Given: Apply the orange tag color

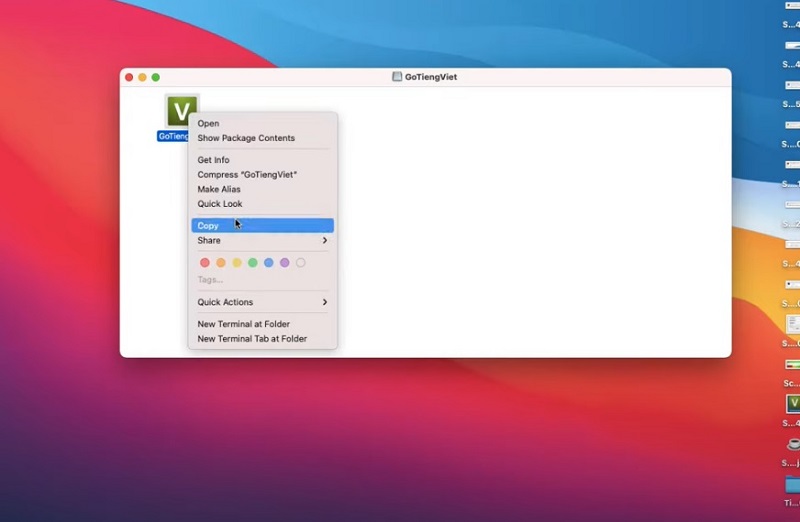Looking at the screenshot, I should 221,263.
